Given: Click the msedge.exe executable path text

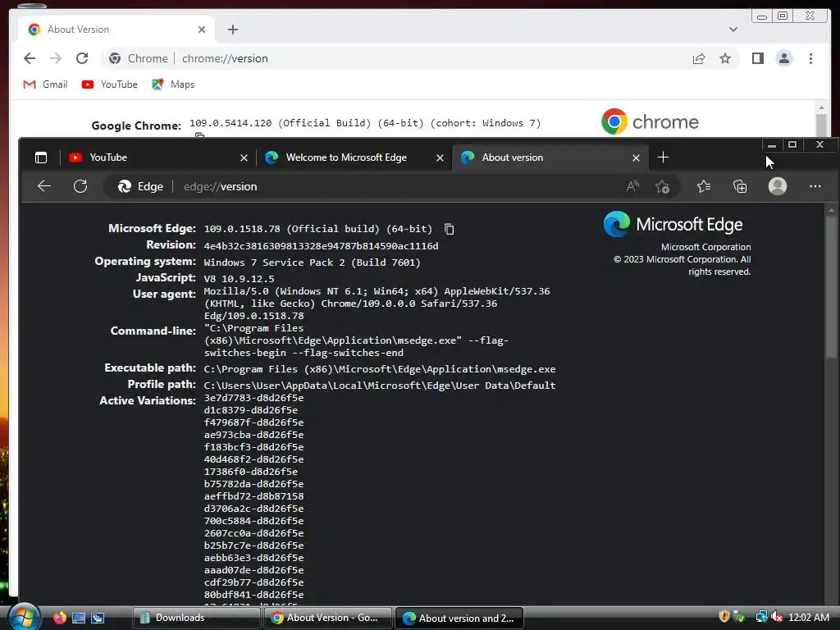Looking at the screenshot, I should click(379, 369).
